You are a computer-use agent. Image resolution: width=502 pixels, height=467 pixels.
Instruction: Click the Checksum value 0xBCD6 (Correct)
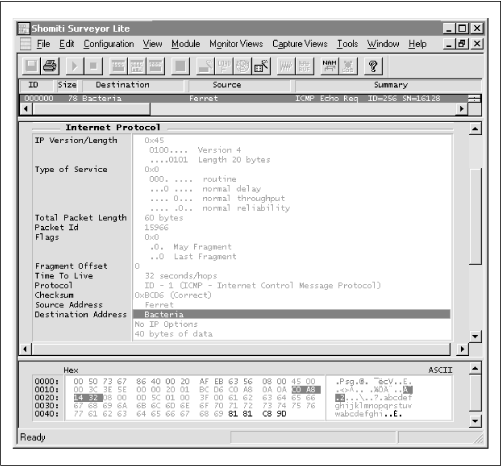[x=173, y=295]
